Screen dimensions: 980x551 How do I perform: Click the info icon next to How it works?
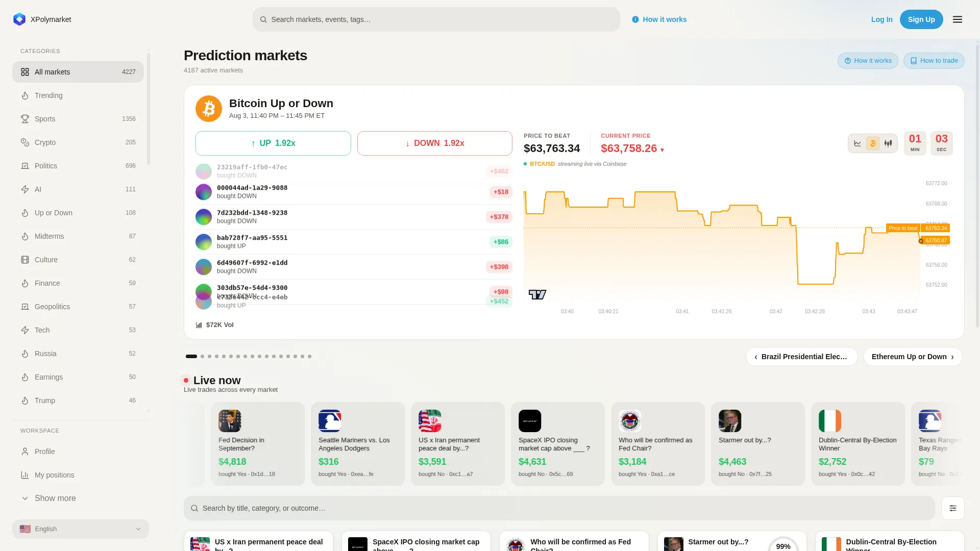pyautogui.click(x=635, y=19)
